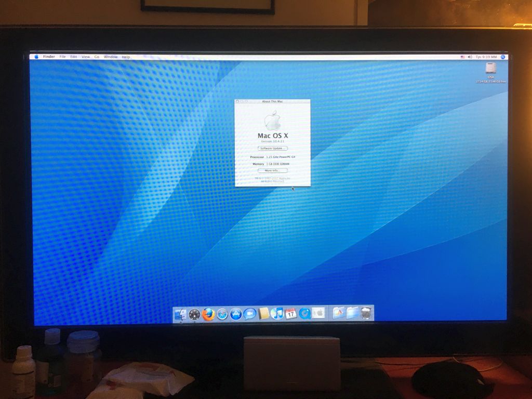Click the menu bar clock

(x=486, y=57)
